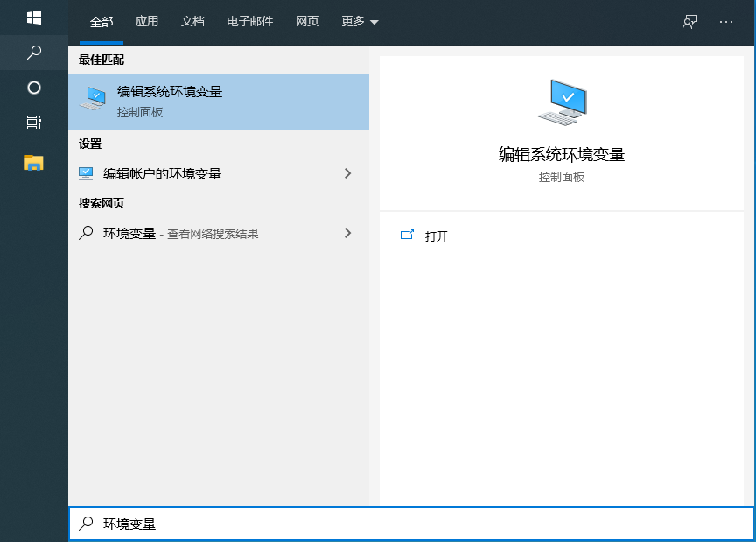Expand arrow for 编辑帐户的环境变量
The image size is (756, 542).
(347, 173)
